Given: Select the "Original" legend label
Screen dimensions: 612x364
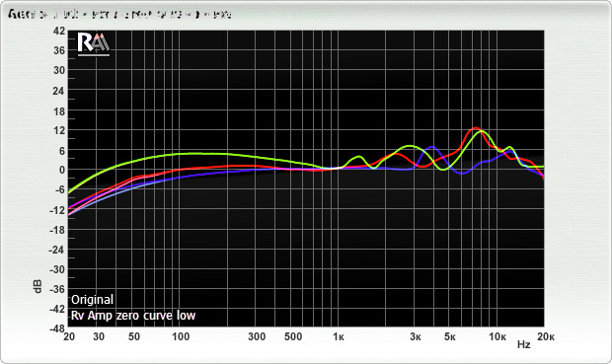Looking at the screenshot, I should click(92, 300).
